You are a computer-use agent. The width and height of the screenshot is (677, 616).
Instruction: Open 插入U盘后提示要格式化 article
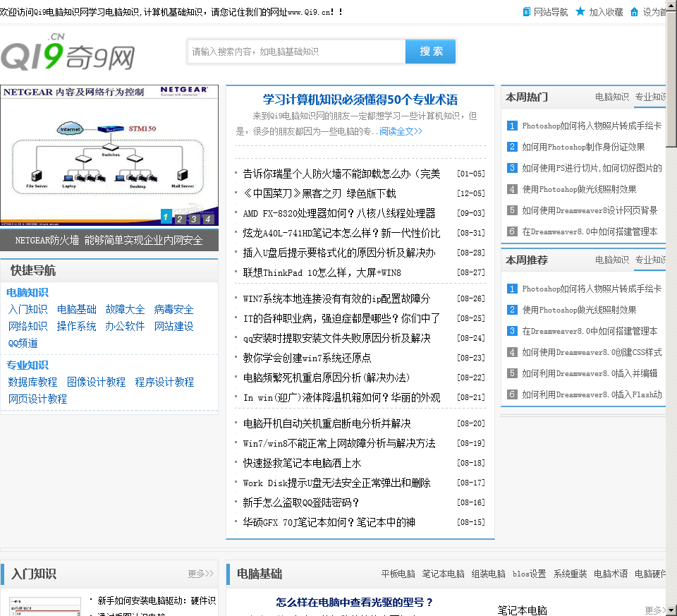point(339,253)
